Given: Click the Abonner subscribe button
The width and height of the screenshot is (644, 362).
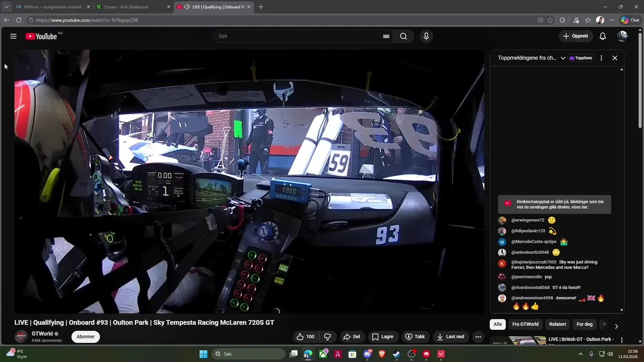Looking at the screenshot, I should pyautogui.click(x=86, y=337).
